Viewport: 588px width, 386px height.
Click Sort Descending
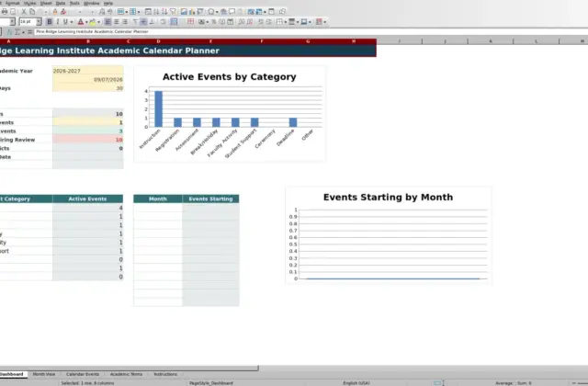[x=164, y=12]
